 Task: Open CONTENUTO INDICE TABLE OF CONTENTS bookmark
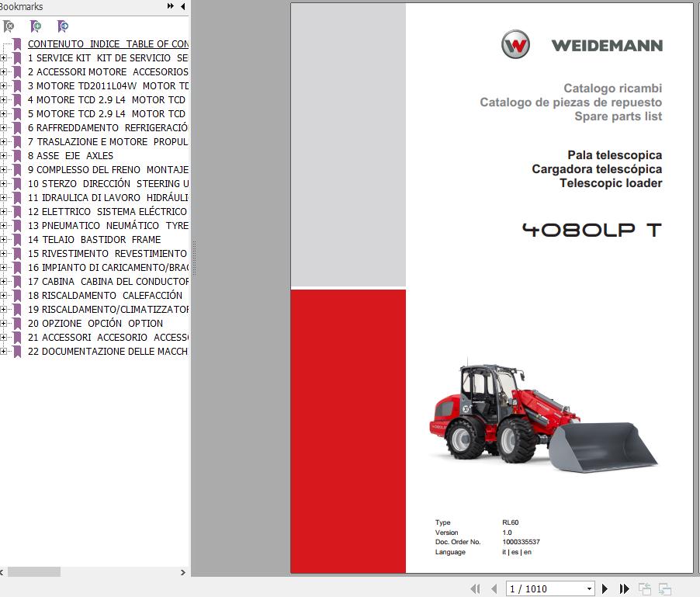pos(108,43)
